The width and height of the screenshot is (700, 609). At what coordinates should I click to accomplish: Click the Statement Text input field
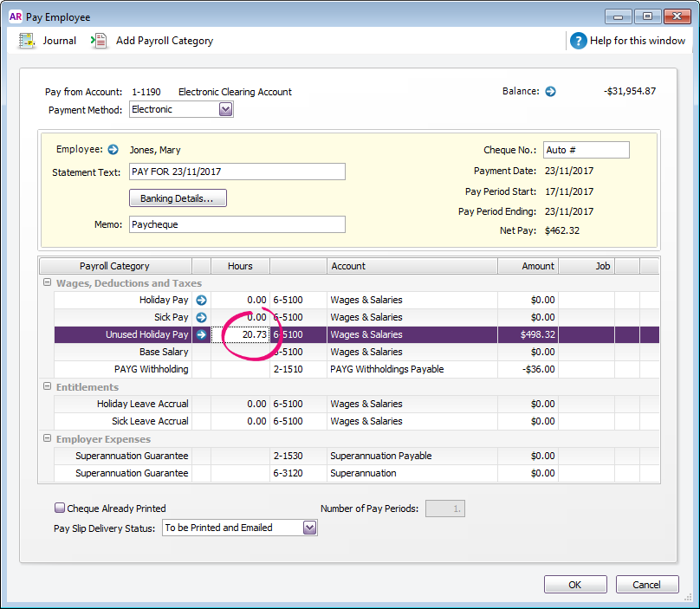[237, 172]
